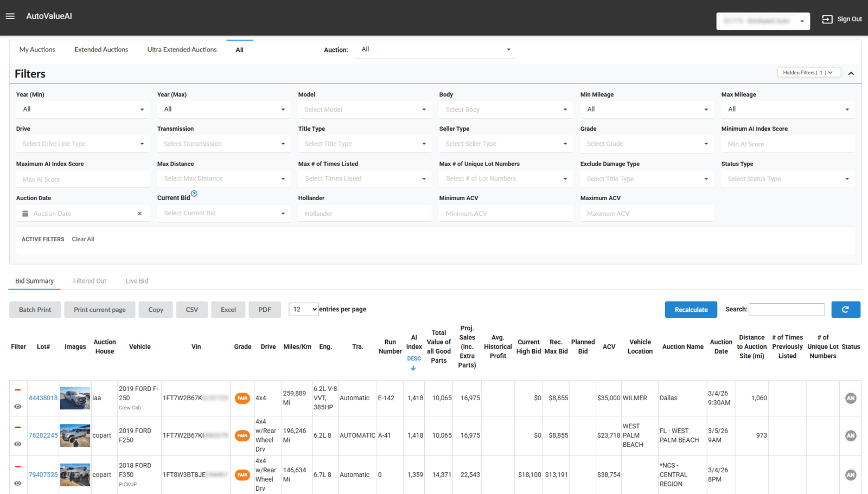Click the Current Bid help icon

click(194, 194)
